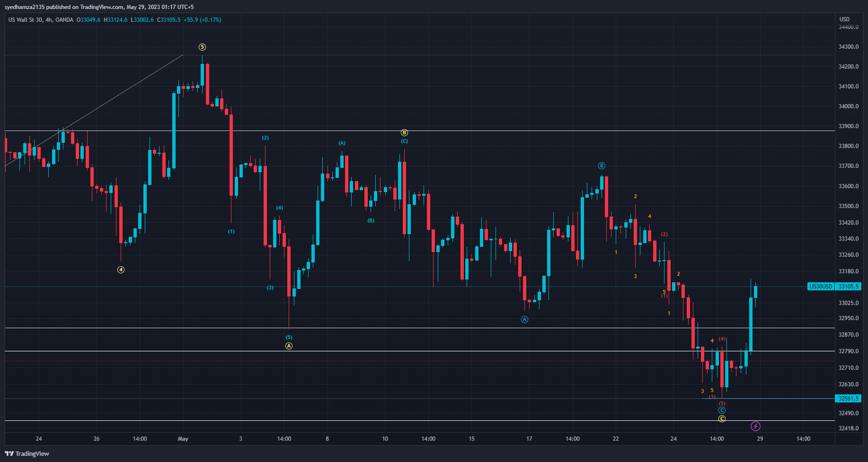Click the red (5) wave label
This screenshot has height=462, width=868.
click(x=722, y=403)
